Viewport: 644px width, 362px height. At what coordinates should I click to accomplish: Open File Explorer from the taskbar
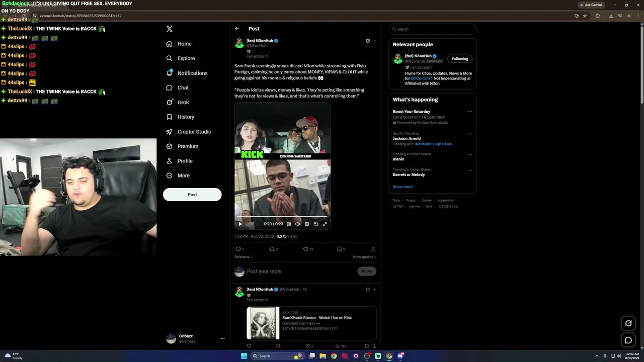tap(323, 356)
